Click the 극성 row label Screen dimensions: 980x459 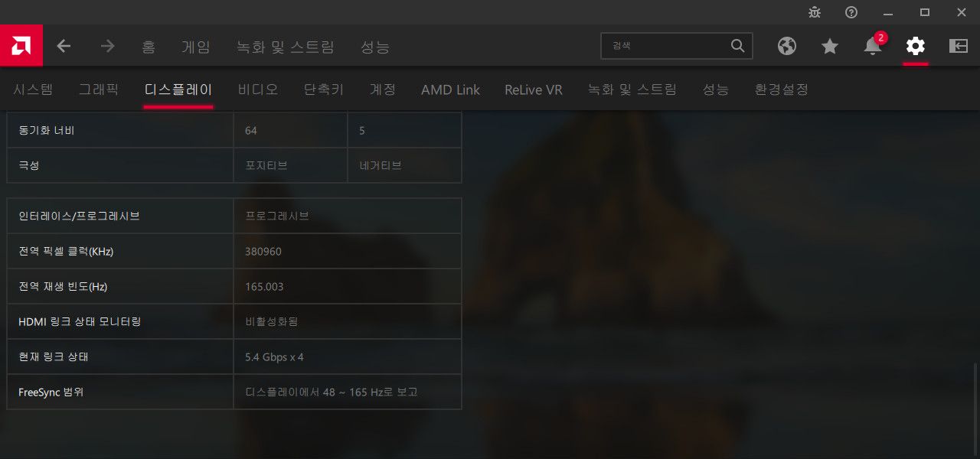28,165
